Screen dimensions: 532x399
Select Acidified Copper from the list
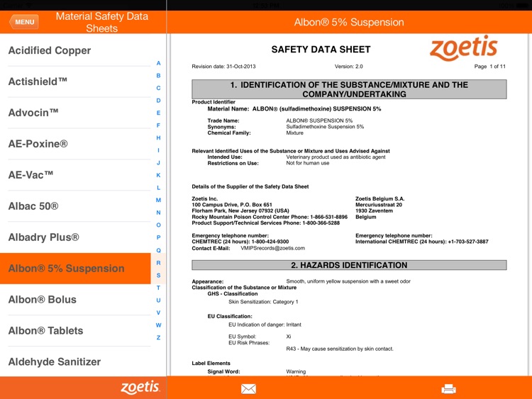tap(75, 50)
